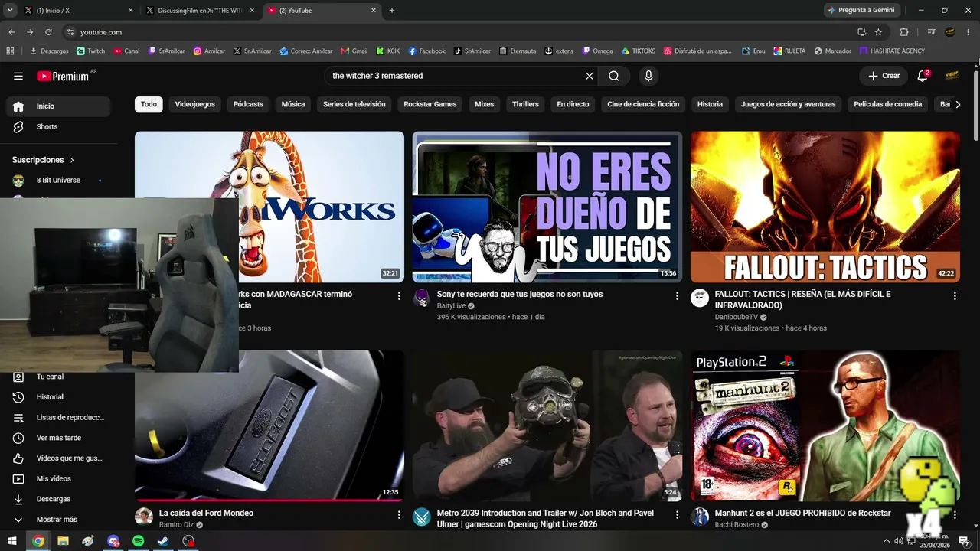Open the Chrome extensions puzzle icon

click(x=904, y=32)
